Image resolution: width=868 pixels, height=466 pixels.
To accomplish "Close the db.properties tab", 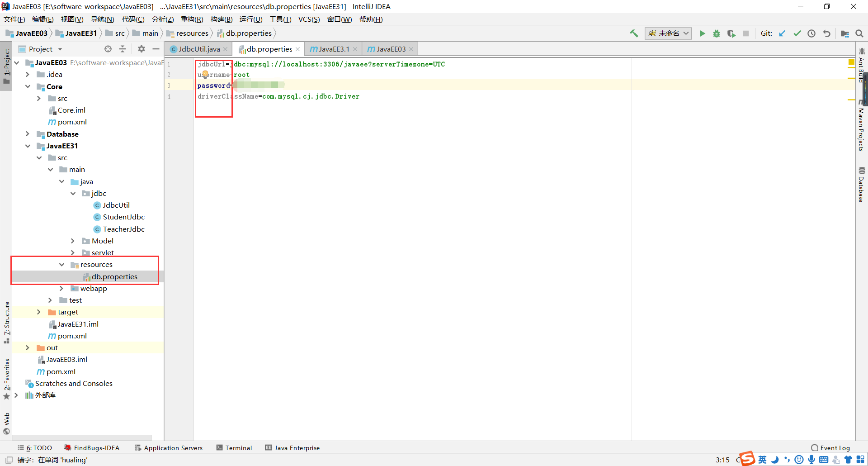I will [298, 49].
